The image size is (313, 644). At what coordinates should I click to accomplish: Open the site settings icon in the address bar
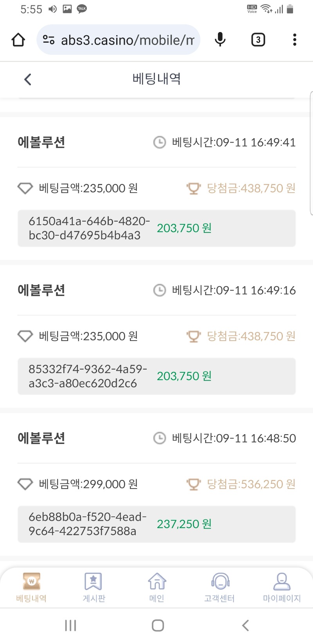point(49,40)
